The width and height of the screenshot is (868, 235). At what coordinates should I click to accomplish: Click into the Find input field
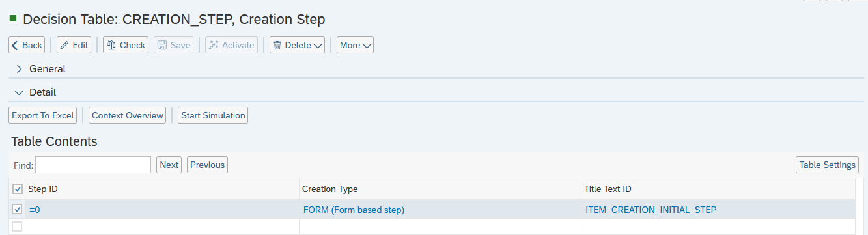pyautogui.click(x=93, y=165)
